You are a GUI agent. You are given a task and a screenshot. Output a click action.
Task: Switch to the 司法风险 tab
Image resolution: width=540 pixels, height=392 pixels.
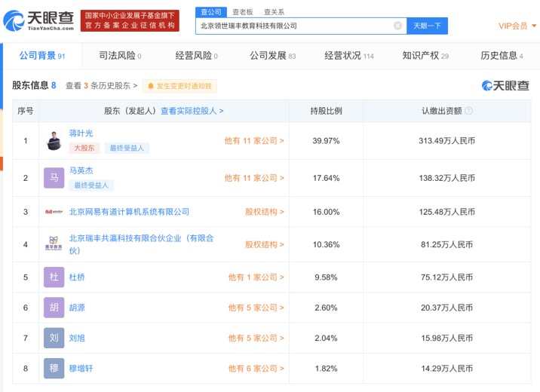click(120, 56)
